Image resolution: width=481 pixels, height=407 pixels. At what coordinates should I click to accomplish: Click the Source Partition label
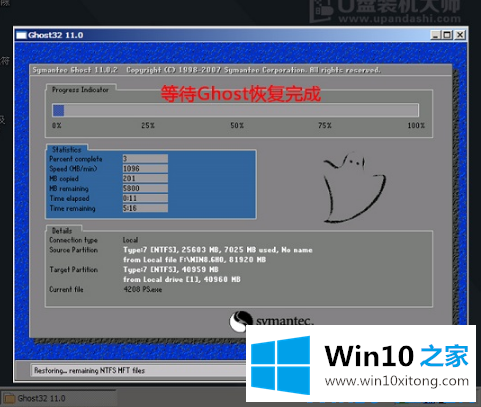pos(74,250)
